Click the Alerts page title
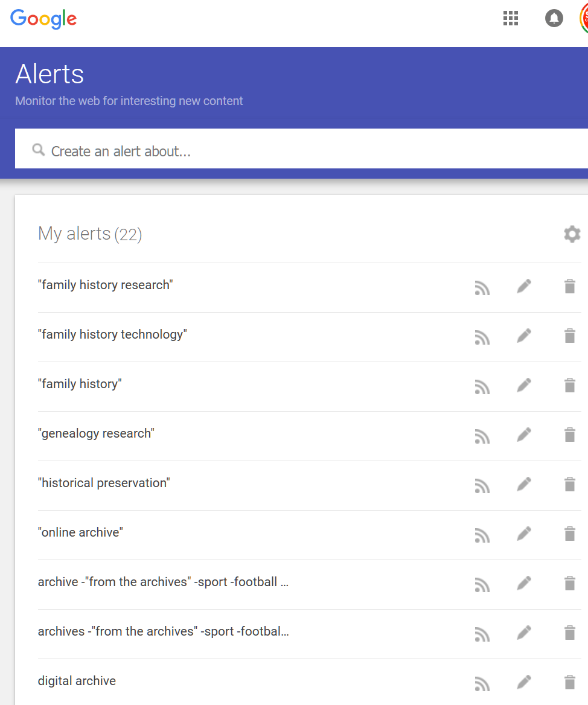The image size is (588, 705). point(50,74)
